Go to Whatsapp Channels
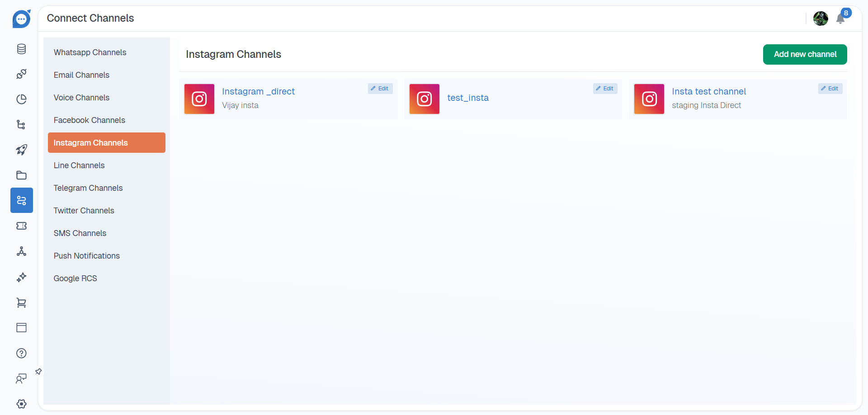Screen dimensions: 868x415 coord(107,52)
